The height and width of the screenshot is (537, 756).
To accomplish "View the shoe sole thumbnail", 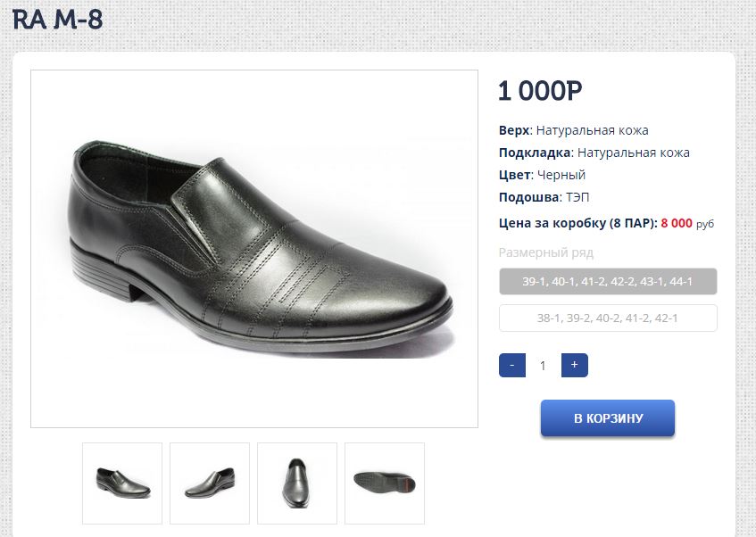I will pos(385,483).
